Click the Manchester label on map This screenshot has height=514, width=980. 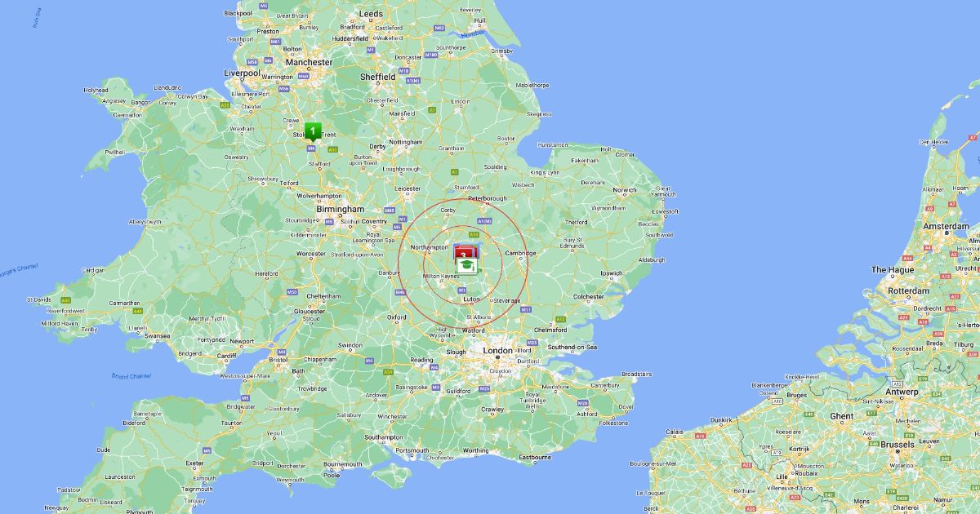[x=308, y=62]
